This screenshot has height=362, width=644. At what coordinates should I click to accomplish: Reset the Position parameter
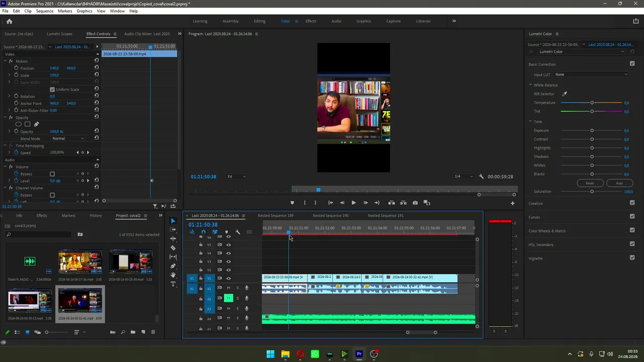pos(96,68)
